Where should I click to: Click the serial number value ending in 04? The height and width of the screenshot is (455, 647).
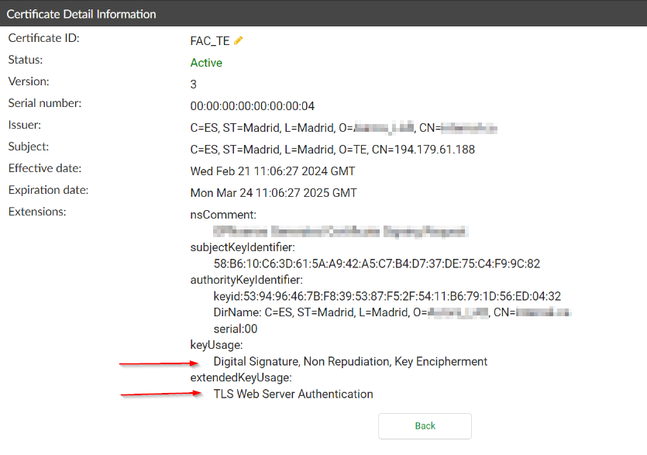(x=252, y=106)
